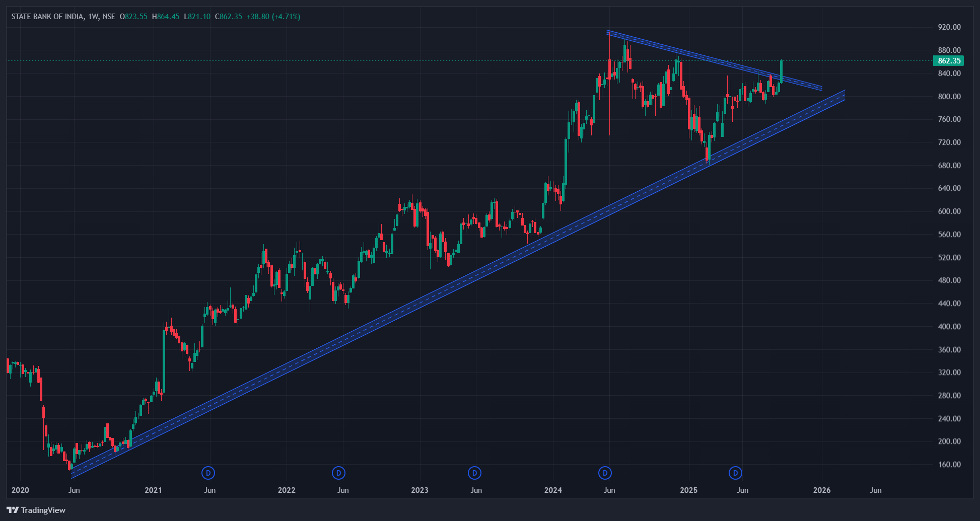980x521 pixels.
Task: Click the dividend marker between 2022 and 2023
Action: pos(339,473)
